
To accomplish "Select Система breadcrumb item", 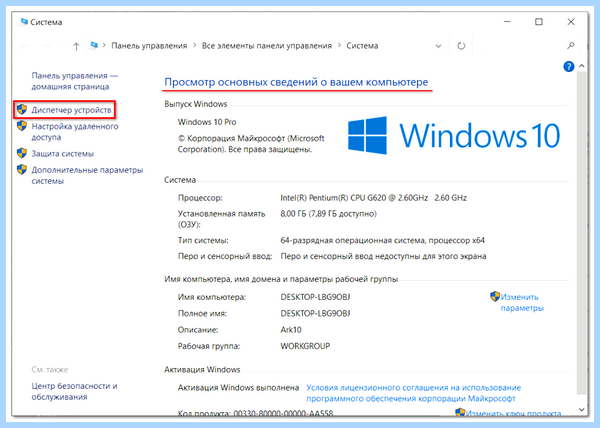I will click(362, 46).
